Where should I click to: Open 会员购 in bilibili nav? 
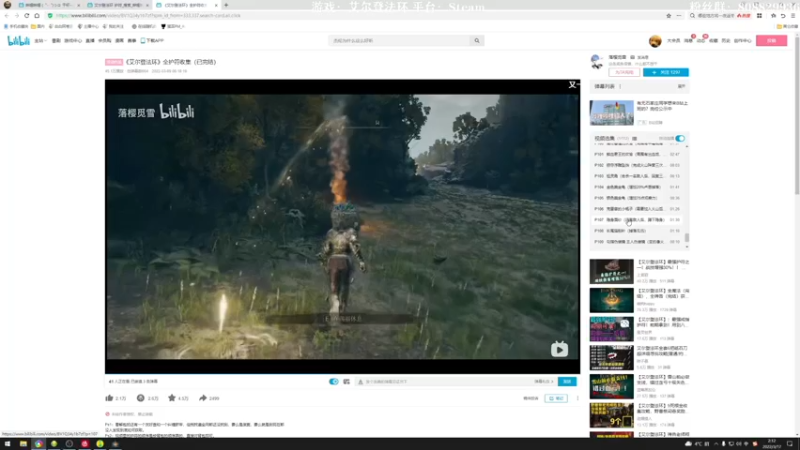[105, 41]
